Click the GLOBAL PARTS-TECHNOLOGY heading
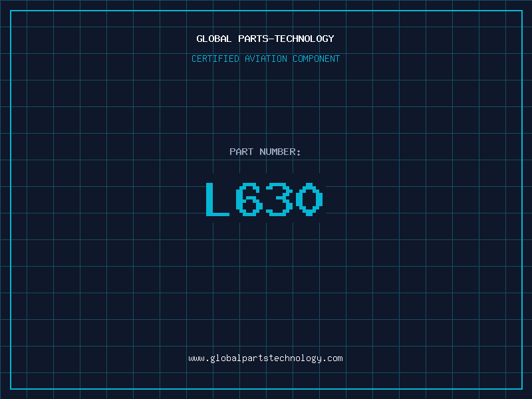 pyautogui.click(x=265, y=39)
